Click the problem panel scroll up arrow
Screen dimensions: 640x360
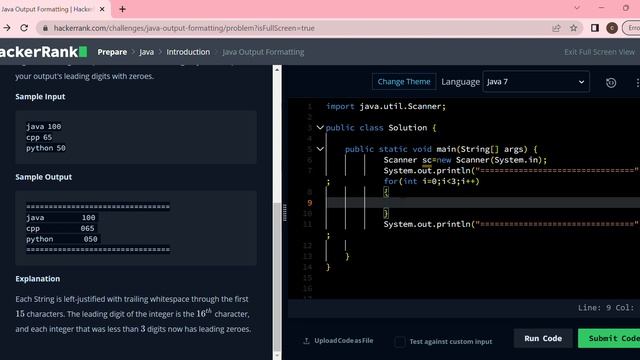click(x=277, y=70)
